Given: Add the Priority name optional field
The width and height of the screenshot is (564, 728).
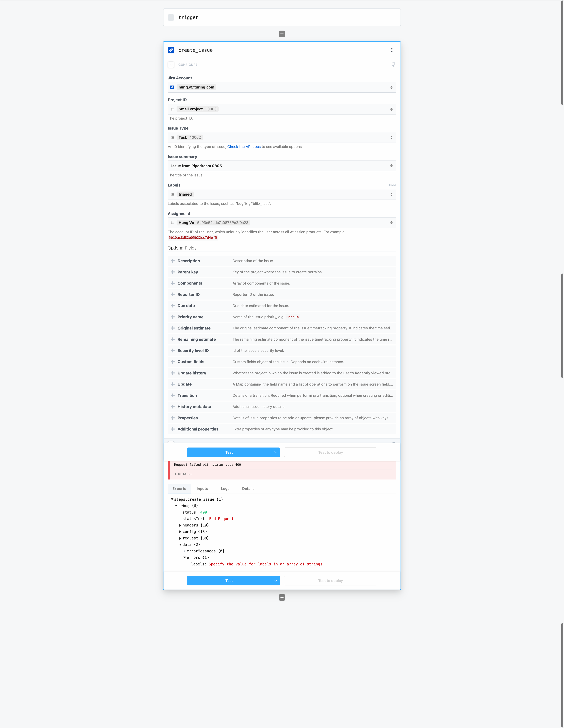Looking at the screenshot, I should tap(173, 317).
